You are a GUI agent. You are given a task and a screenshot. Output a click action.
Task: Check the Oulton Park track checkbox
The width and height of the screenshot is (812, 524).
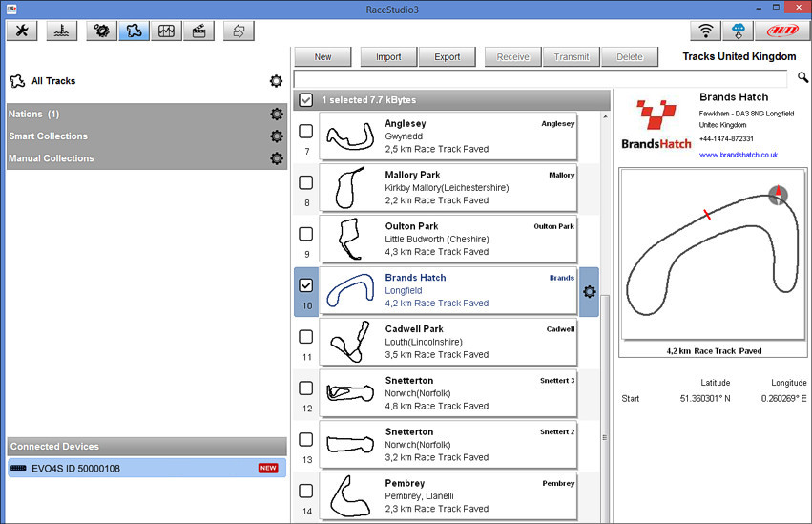click(x=306, y=234)
